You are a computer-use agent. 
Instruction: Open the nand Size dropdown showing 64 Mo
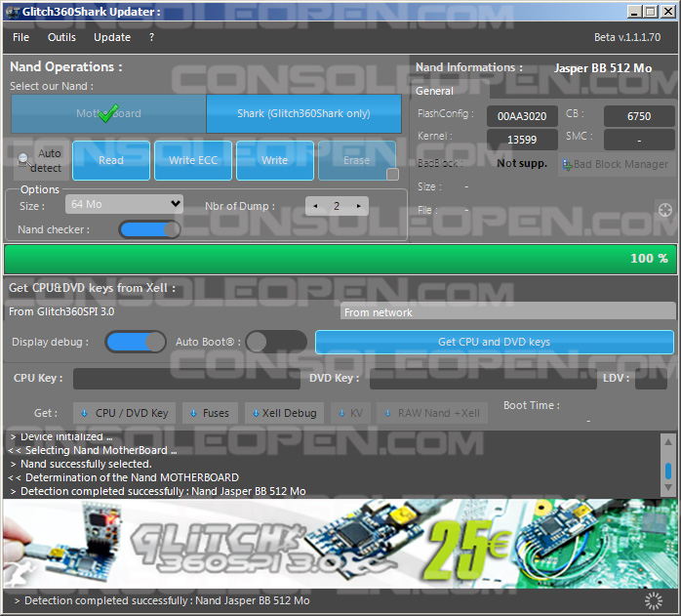[124, 204]
